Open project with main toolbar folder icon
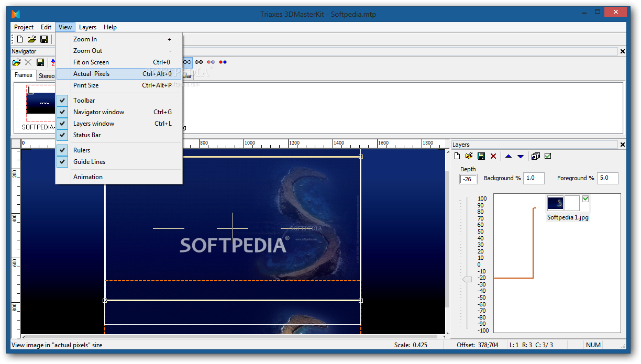641x364 pixels. [x=32, y=39]
